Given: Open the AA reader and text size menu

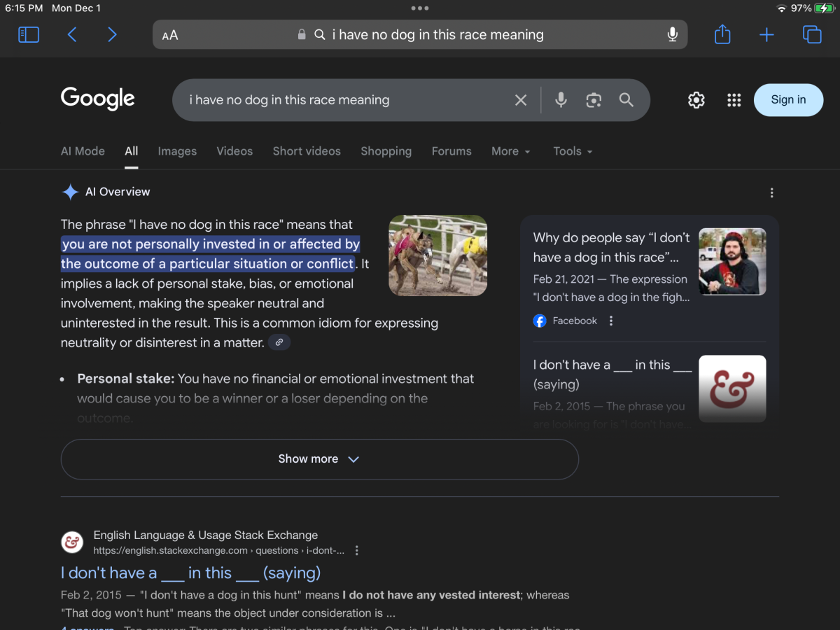Looking at the screenshot, I should click(170, 35).
